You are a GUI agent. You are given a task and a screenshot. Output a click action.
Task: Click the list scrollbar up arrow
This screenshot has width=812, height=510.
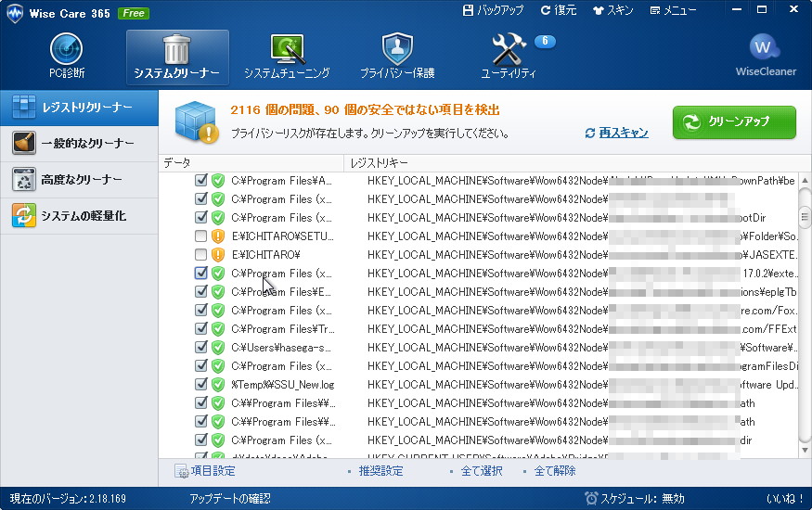[x=805, y=181]
